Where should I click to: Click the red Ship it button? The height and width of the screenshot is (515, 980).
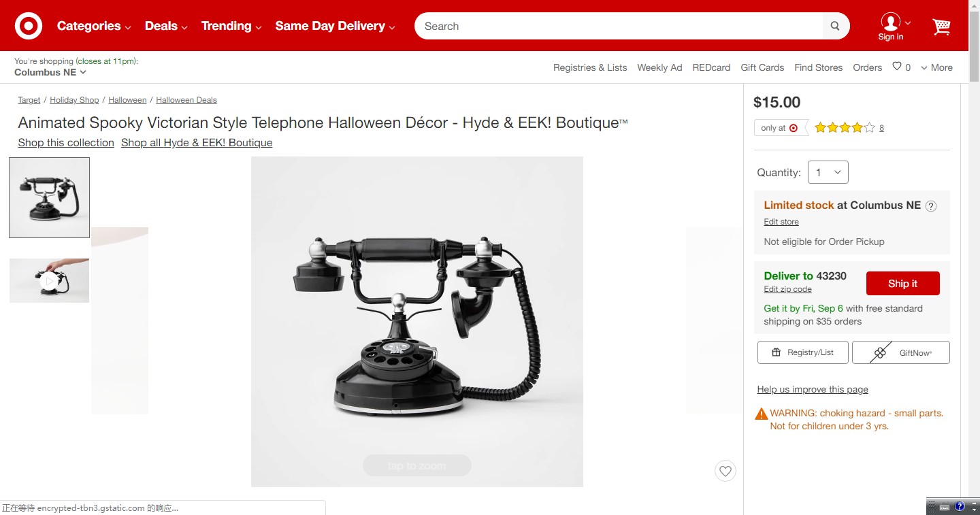click(903, 284)
